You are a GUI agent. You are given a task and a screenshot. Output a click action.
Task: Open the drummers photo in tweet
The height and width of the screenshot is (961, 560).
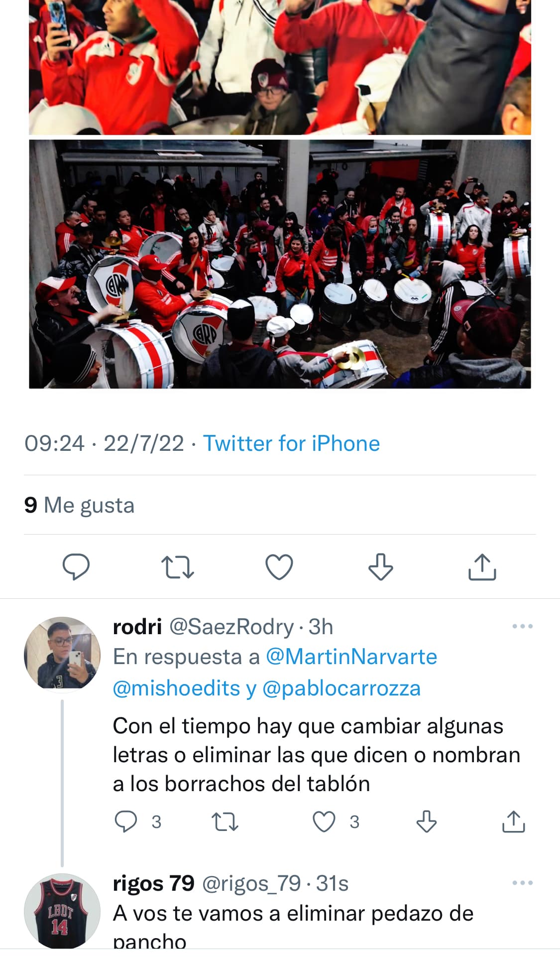[280, 264]
